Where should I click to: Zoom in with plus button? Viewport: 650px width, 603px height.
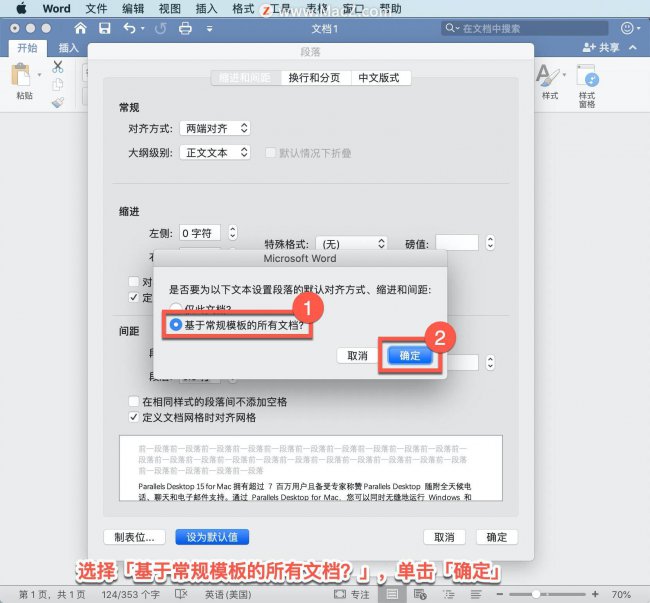tap(596, 594)
